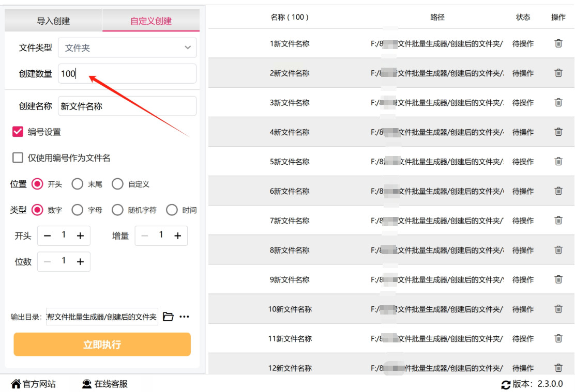Open 在线客服 link
Viewport: 575px width, 392px height.
coord(111,384)
